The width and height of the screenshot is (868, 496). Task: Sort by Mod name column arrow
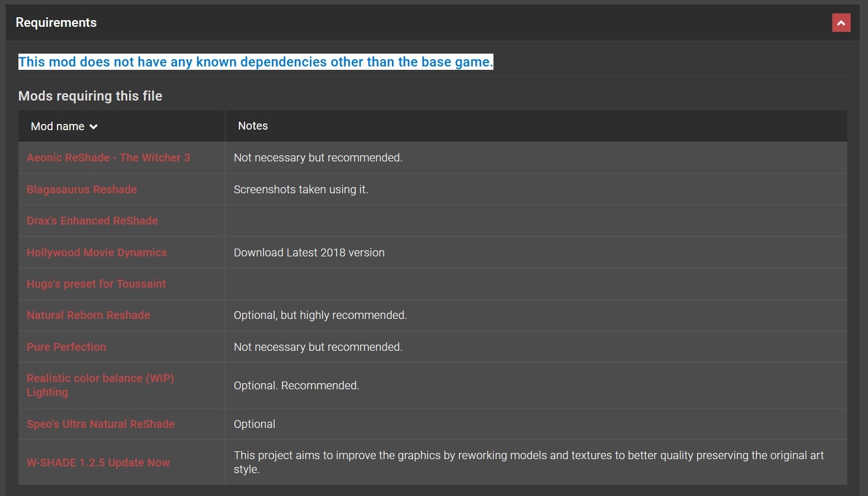coord(93,127)
